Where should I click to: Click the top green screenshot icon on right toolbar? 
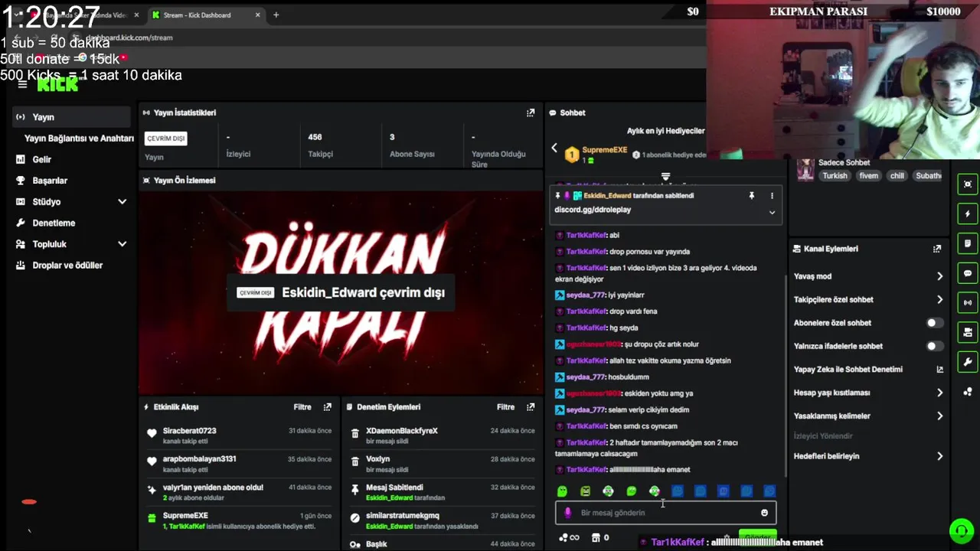968,184
